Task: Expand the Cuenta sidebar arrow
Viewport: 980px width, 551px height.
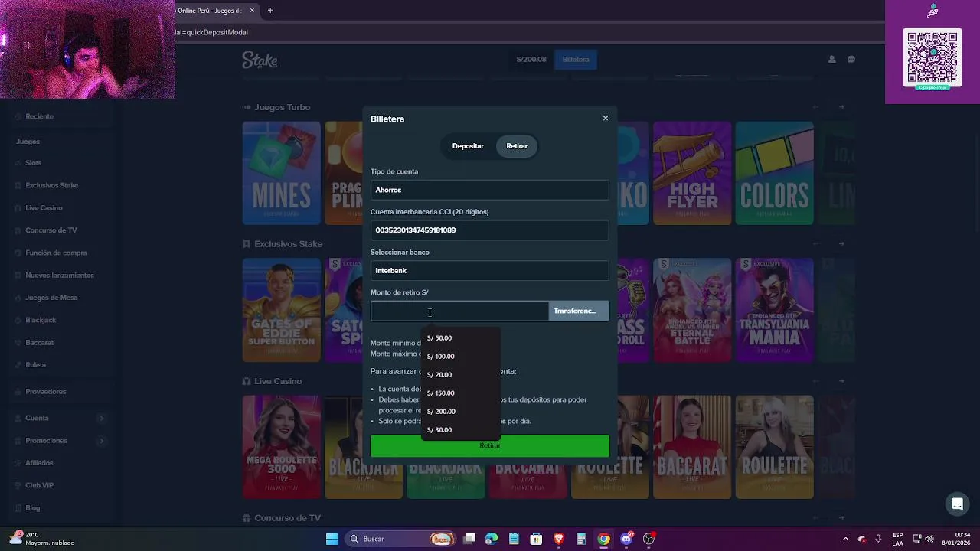Action: 101,419
